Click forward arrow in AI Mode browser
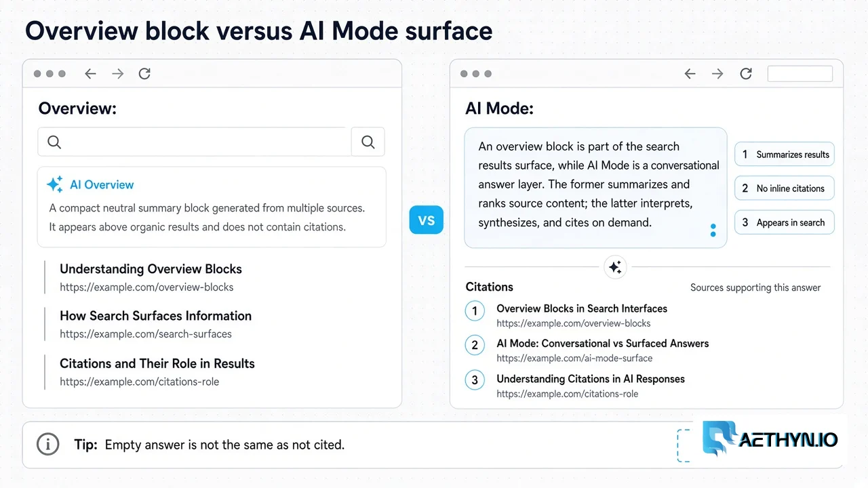The height and width of the screenshot is (488, 868). tap(717, 74)
